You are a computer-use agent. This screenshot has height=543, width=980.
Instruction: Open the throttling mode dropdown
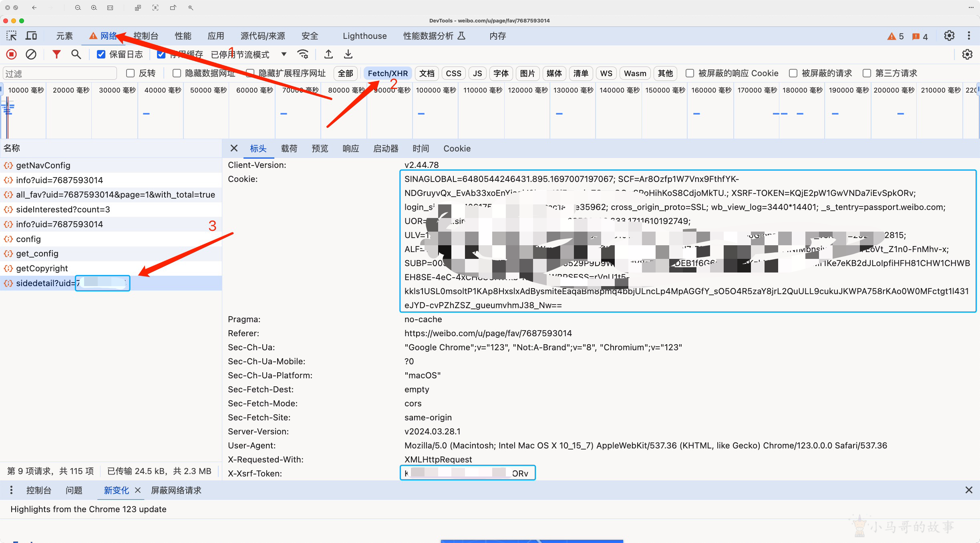coord(249,54)
